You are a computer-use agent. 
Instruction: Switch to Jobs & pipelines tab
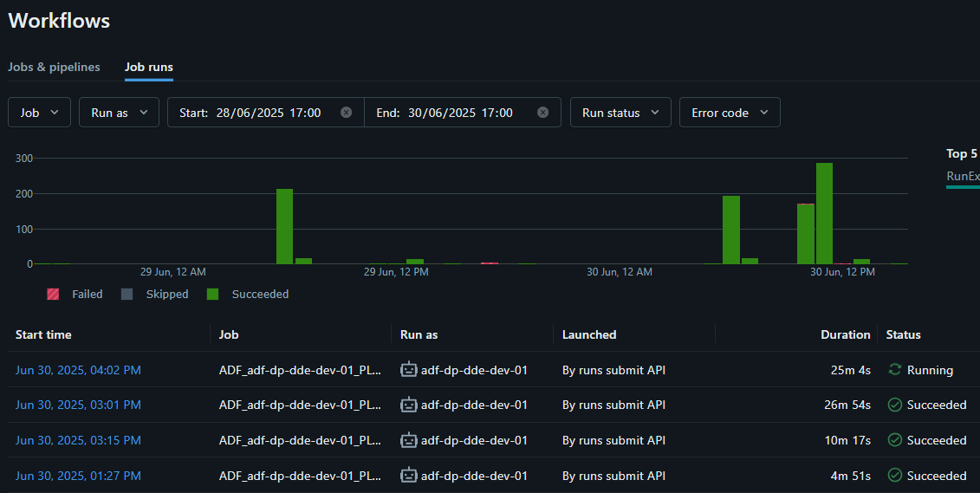54,67
